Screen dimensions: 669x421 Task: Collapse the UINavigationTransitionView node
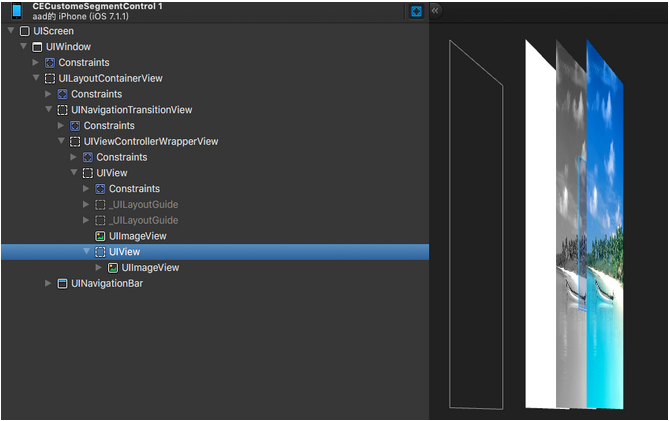(x=48, y=110)
